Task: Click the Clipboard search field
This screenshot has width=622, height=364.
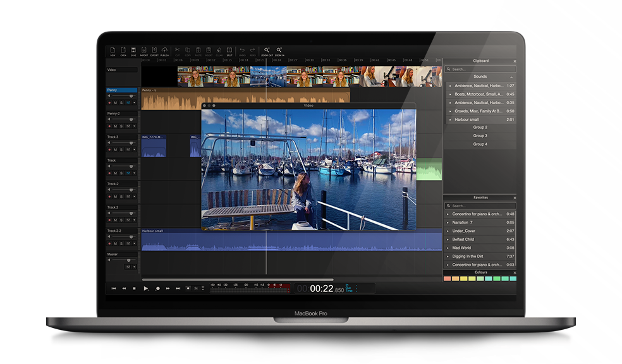Action: pos(482,69)
